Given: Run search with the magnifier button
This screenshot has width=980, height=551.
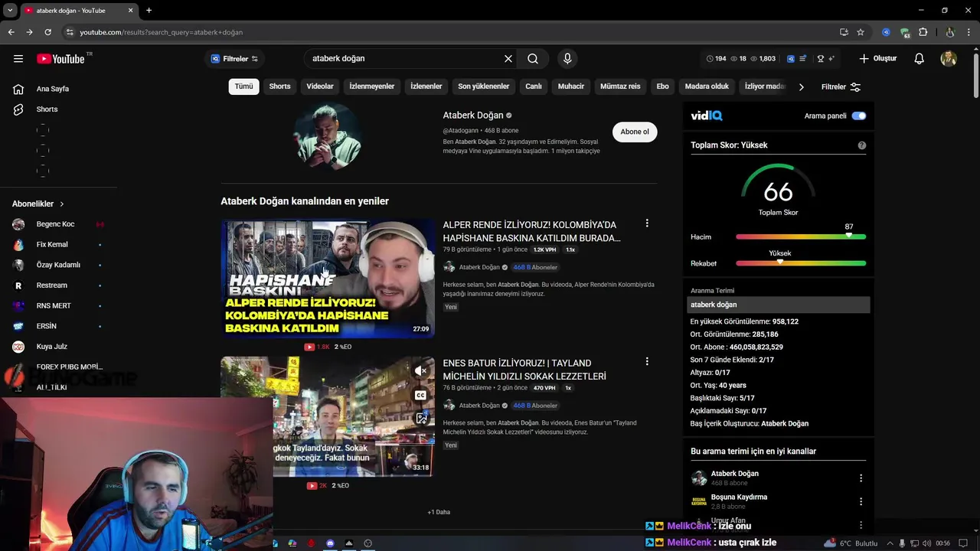Looking at the screenshot, I should (x=533, y=59).
